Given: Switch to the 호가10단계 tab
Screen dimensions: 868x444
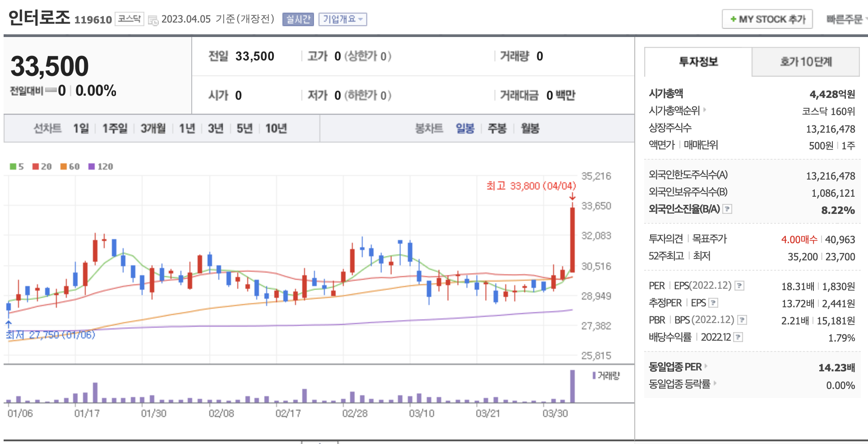Looking at the screenshot, I should tap(805, 62).
